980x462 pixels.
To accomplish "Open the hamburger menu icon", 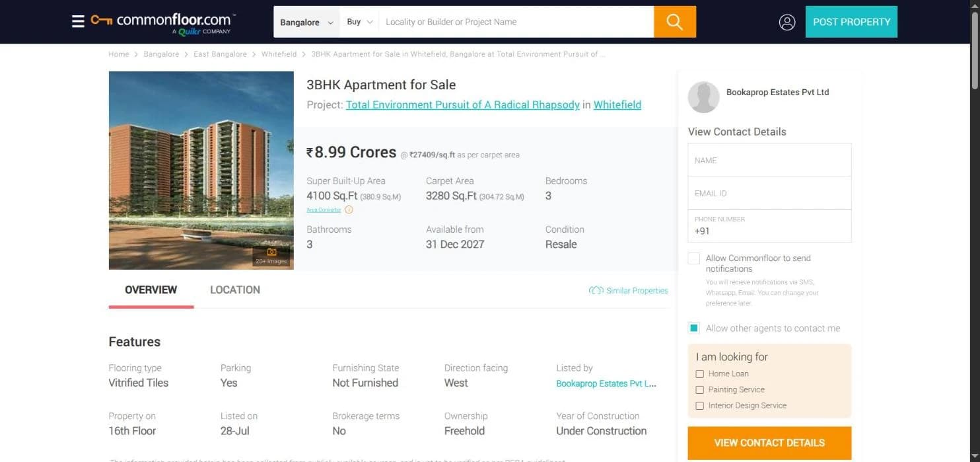I will click(78, 21).
